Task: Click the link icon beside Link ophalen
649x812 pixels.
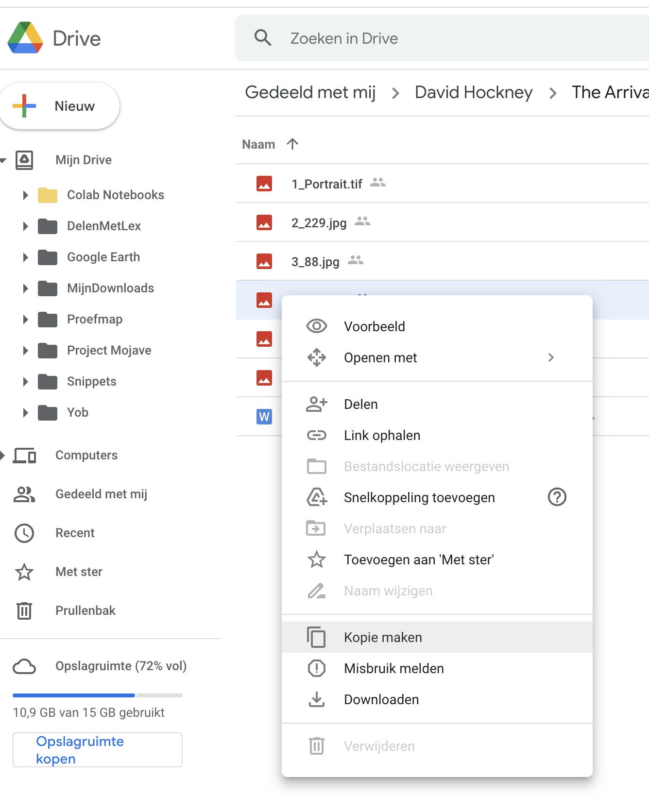Action: tap(317, 435)
